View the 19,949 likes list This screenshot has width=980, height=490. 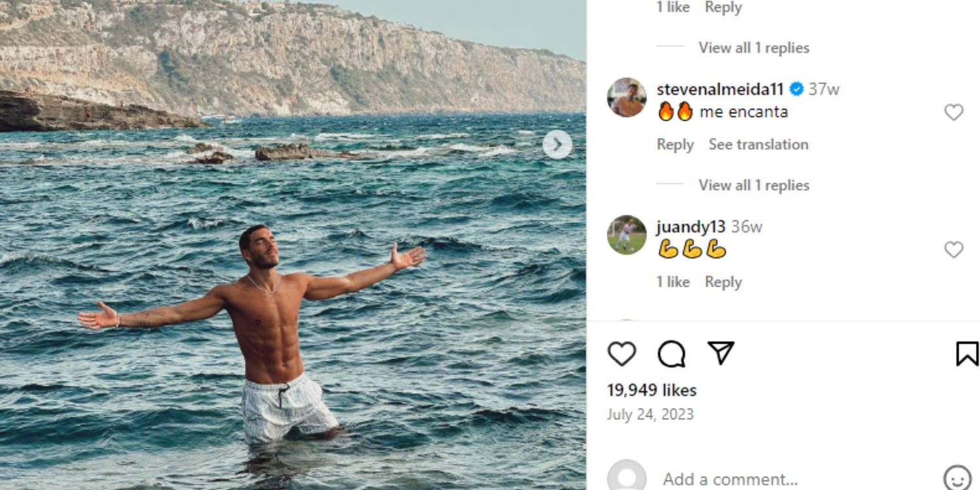pyautogui.click(x=651, y=390)
